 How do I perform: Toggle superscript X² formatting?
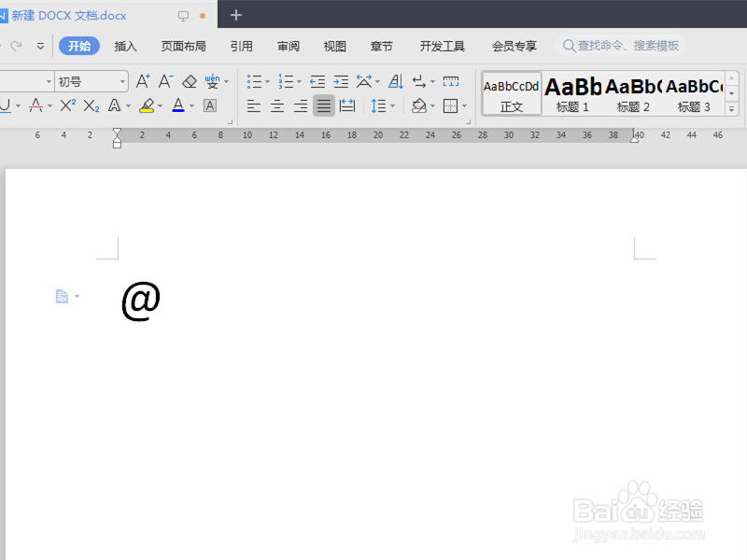tap(67, 105)
